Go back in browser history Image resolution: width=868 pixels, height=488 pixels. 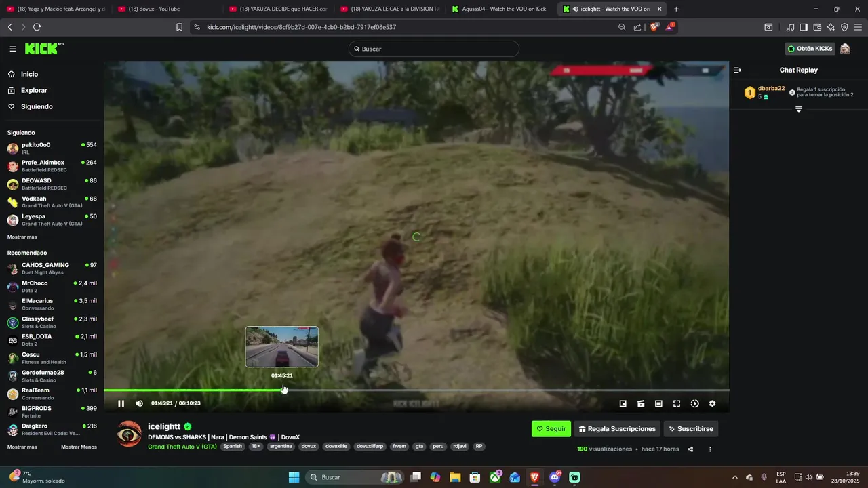[x=9, y=27]
